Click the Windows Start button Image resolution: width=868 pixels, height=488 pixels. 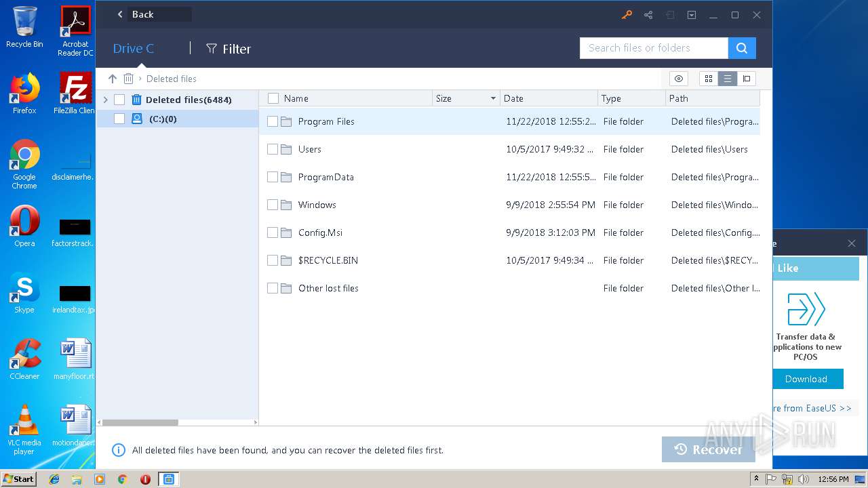[x=18, y=479]
